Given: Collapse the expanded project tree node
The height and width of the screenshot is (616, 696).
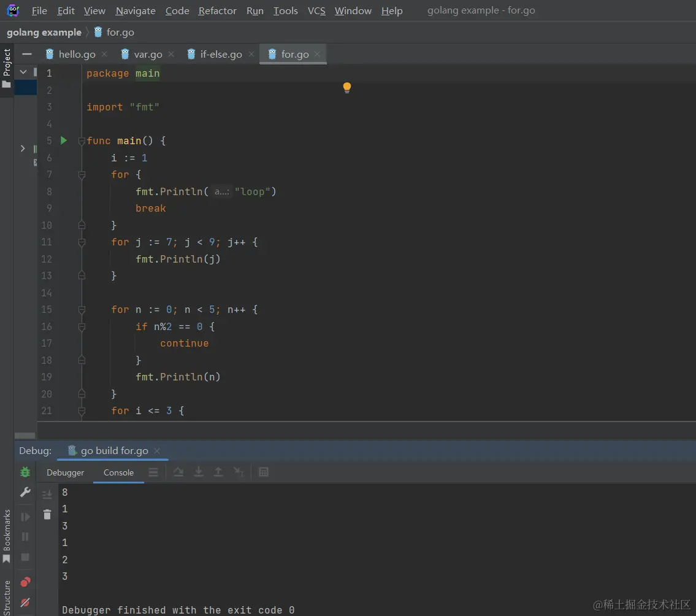Looking at the screenshot, I should [23, 72].
